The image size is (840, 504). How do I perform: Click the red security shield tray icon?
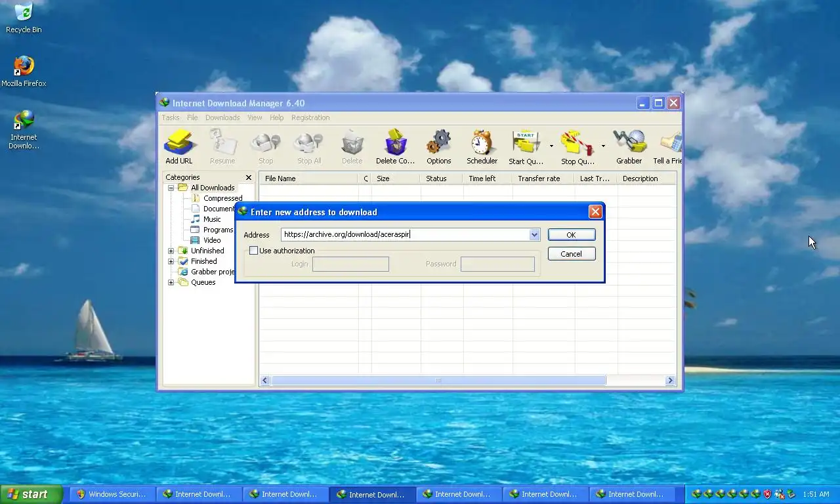point(767,494)
